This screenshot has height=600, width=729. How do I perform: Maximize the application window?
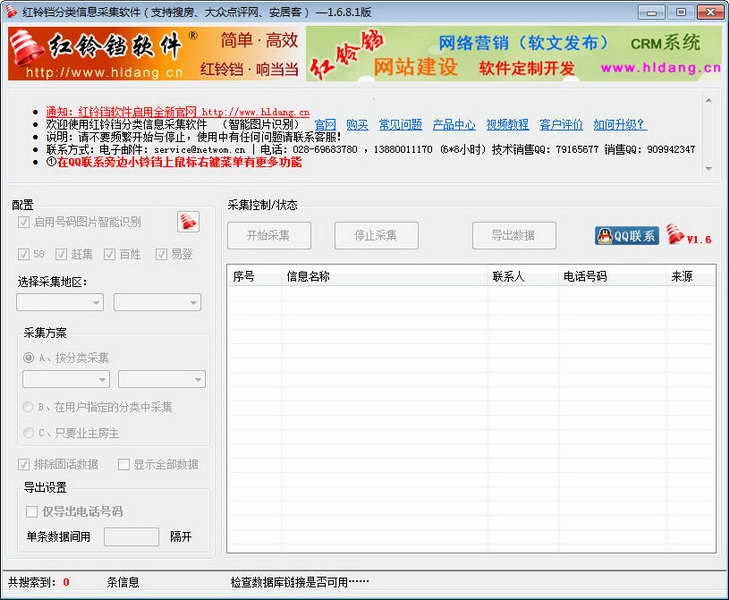(x=681, y=12)
